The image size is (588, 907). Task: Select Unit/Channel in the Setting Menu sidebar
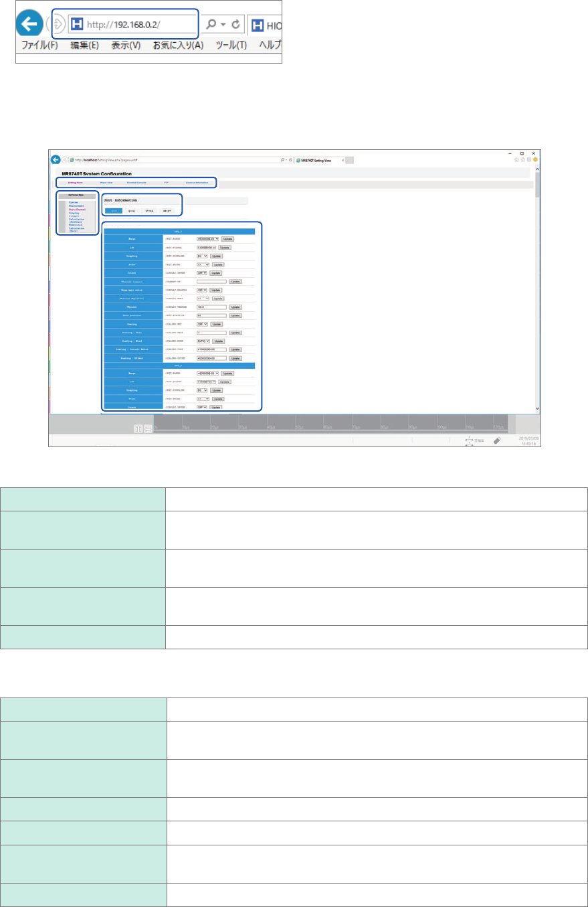77,210
